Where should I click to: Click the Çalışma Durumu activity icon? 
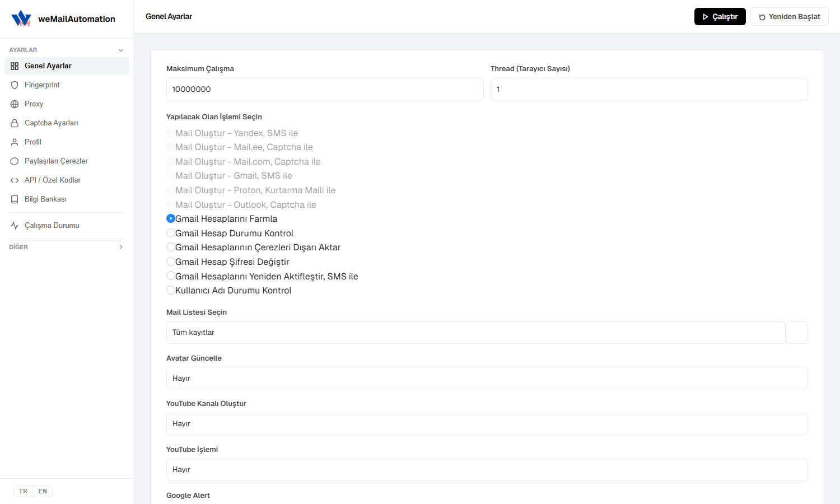(x=15, y=226)
